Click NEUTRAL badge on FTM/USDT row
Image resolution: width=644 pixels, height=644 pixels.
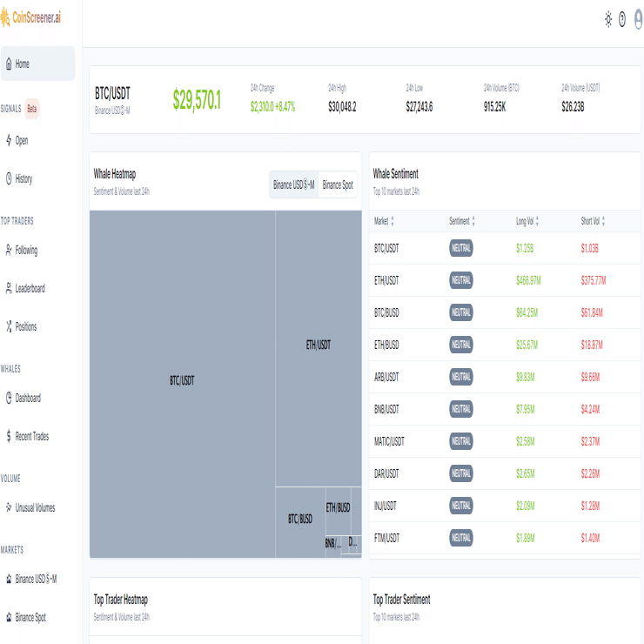pos(461,538)
